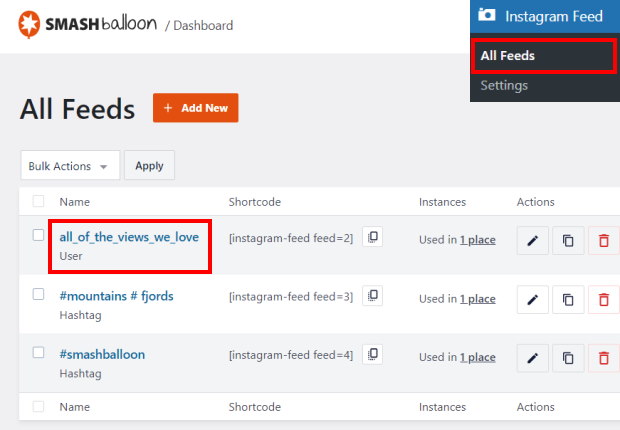View instances link for feed=4 row

point(478,357)
